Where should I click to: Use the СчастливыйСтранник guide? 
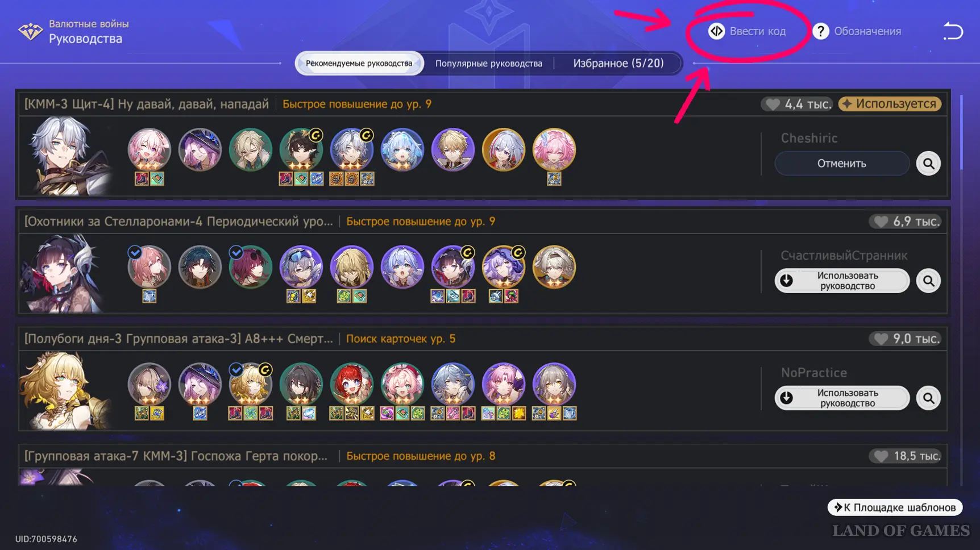coord(842,281)
